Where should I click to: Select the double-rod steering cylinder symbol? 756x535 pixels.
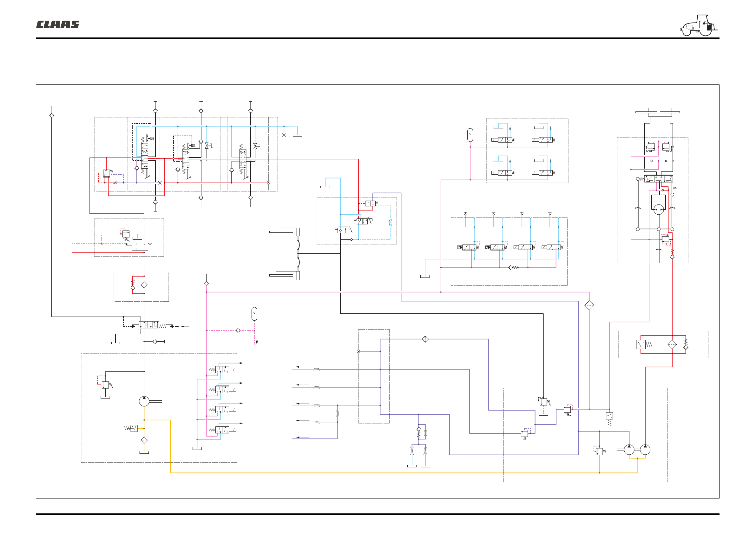[657, 112]
